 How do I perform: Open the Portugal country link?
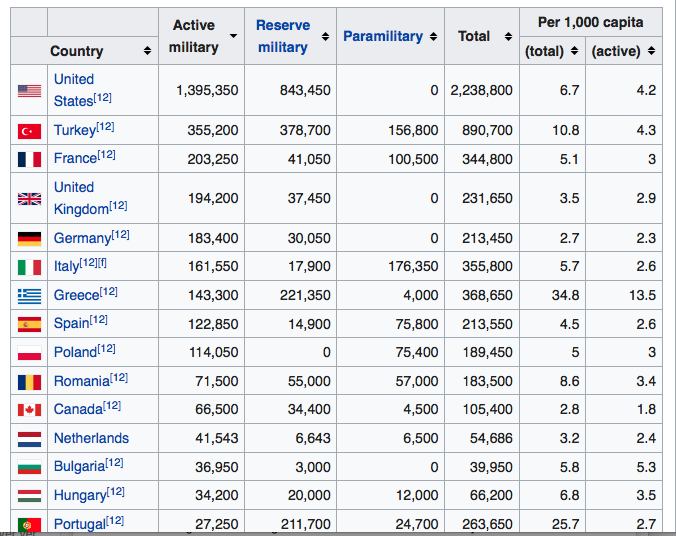80,524
